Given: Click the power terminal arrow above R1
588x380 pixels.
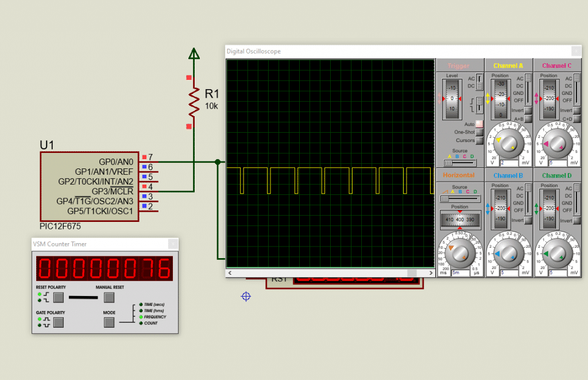Looking at the screenshot, I should click(x=194, y=54).
